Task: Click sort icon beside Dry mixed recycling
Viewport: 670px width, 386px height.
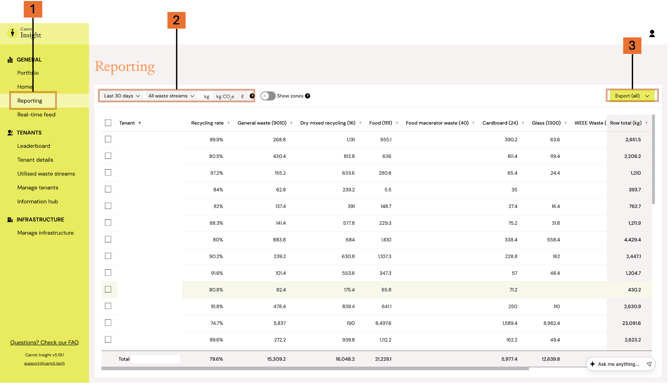Action: pos(360,123)
